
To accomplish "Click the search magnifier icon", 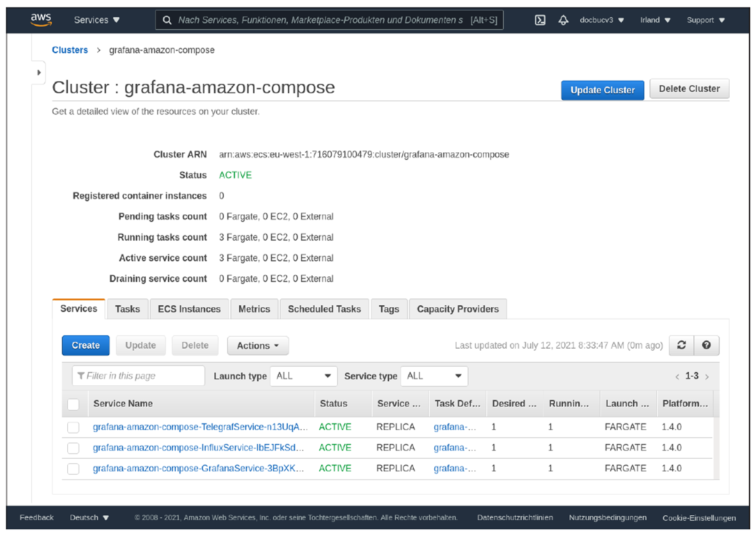I will [167, 20].
